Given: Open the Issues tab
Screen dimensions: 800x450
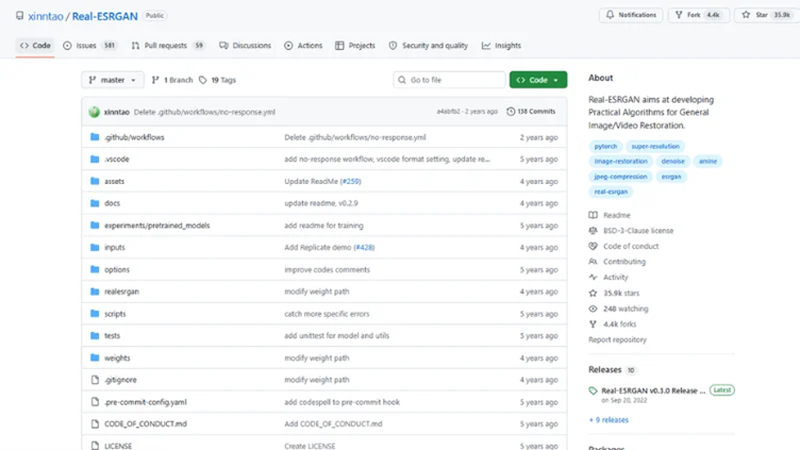Looking at the screenshot, I should (x=89, y=45).
